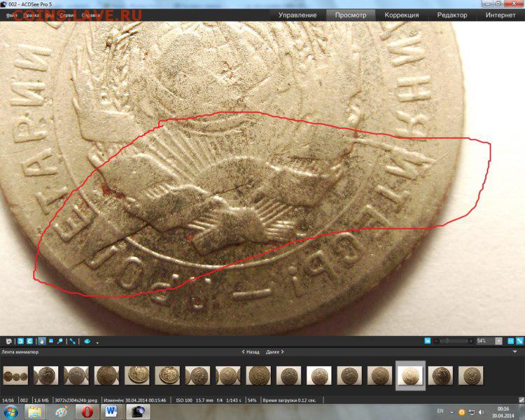Image resolution: width=525 pixels, height=420 pixels.
Task: Open the zoom percentage dropdown
Action: [498, 341]
